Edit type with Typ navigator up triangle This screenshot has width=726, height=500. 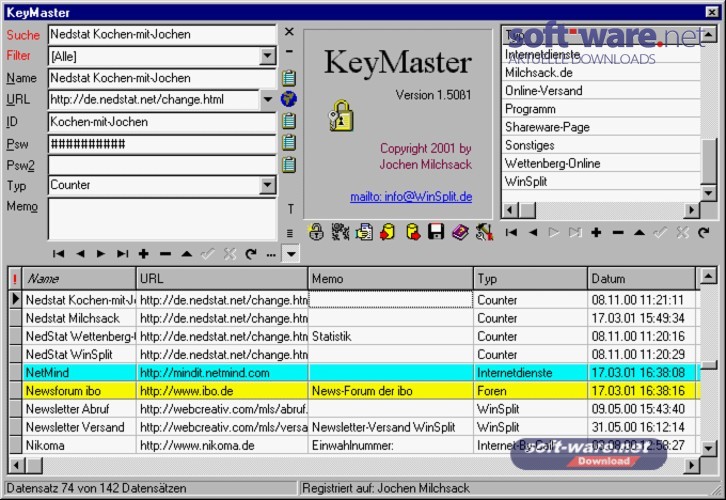[x=639, y=232]
